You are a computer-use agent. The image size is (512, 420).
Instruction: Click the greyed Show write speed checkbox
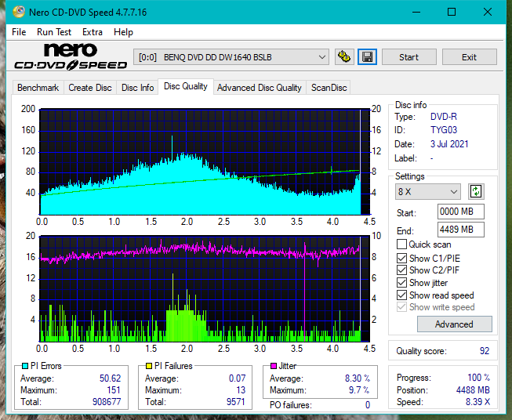(401, 307)
